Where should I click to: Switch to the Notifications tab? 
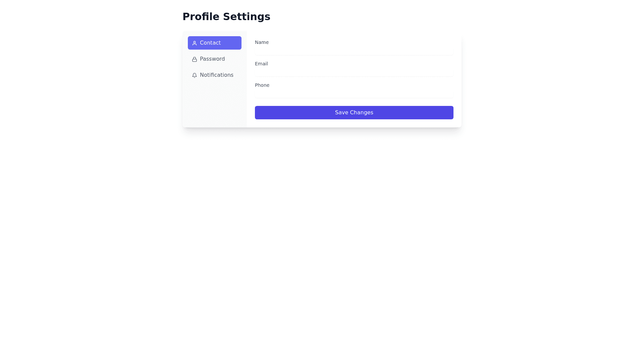tap(214, 75)
